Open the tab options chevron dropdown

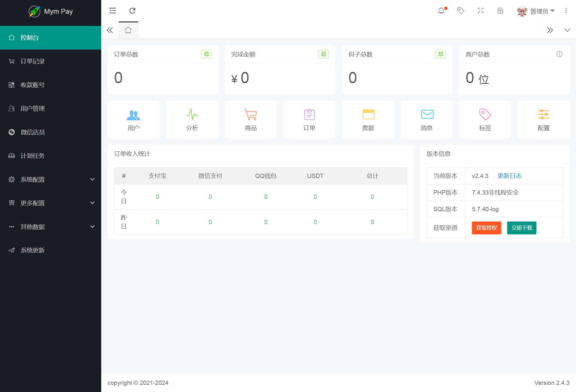click(x=567, y=30)
